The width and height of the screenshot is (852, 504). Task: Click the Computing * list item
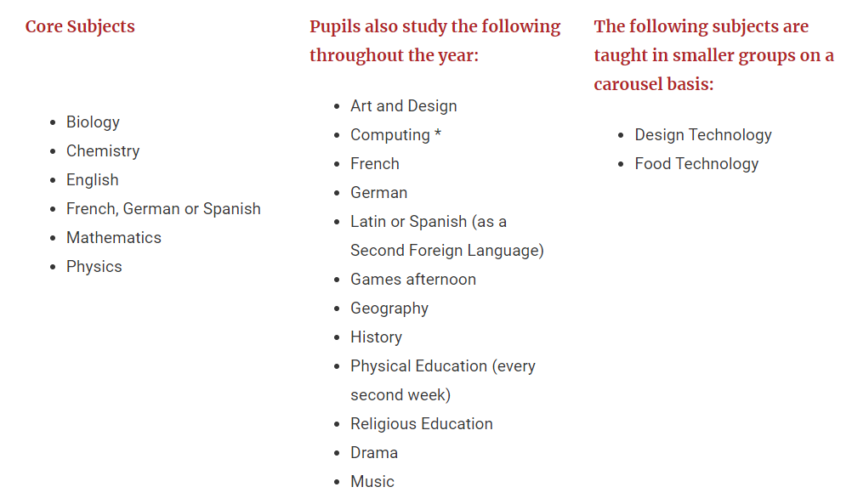click(395, 135)
